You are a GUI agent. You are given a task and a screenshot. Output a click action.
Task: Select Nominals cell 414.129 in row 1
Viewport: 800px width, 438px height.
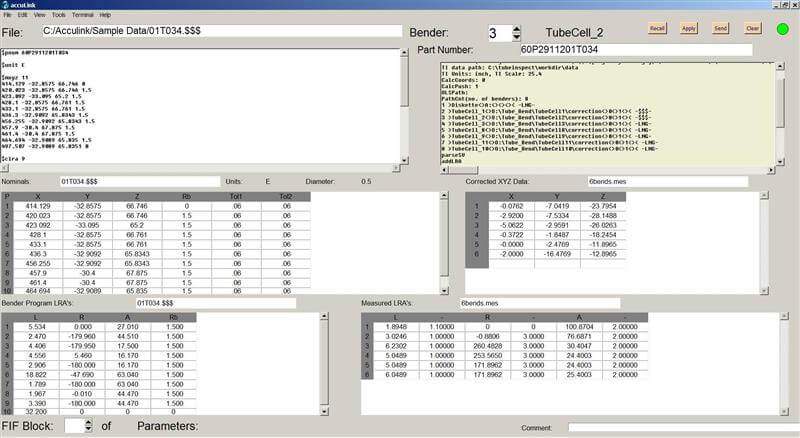pos(38,206)
